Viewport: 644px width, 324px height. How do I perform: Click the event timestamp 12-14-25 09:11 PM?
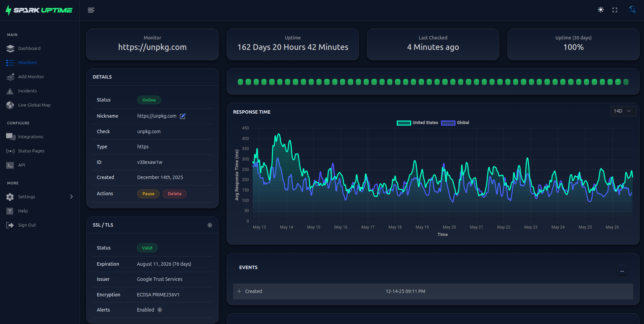coord(405,291)
